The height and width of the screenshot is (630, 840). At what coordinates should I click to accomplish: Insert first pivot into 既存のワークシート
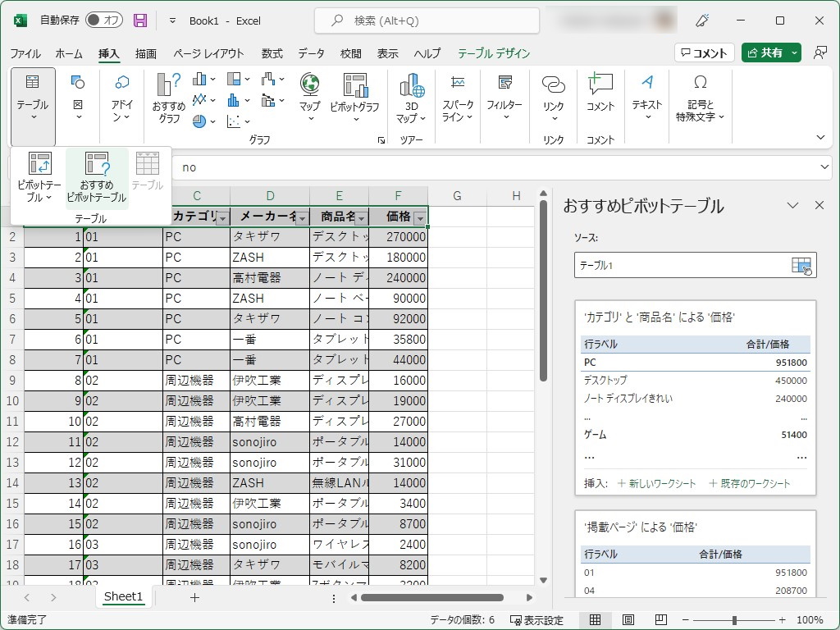click(x=749, y=483)
